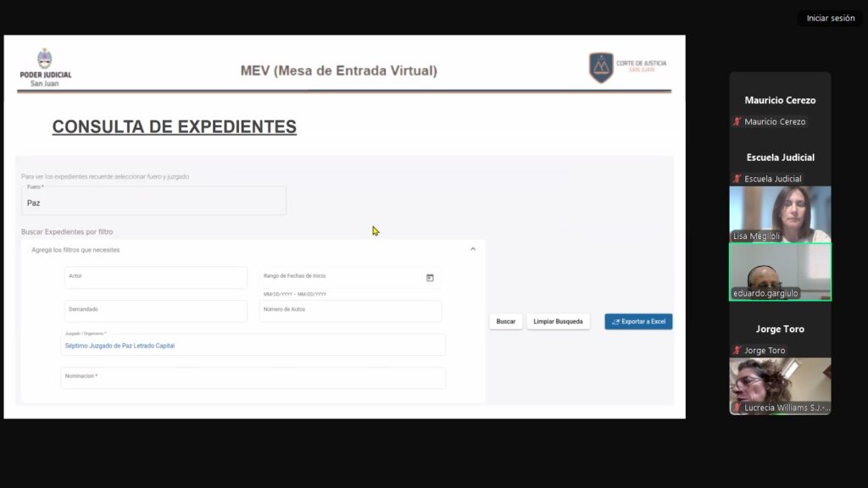Click the Poder Judicial San Juan logo
The height and width of the screenshot is (488, 868).
(45, 68)
